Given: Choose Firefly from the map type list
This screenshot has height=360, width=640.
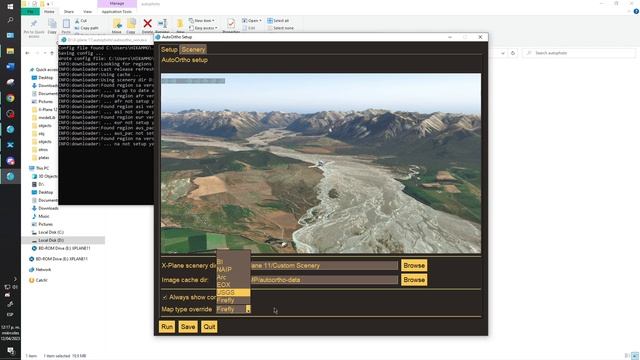Looking at the screenshot, I should click(x=233, y=300).
